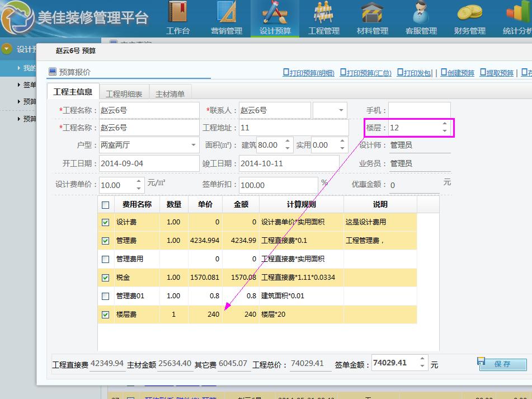Open the 客服管理 customer service icon

(421, 13)
